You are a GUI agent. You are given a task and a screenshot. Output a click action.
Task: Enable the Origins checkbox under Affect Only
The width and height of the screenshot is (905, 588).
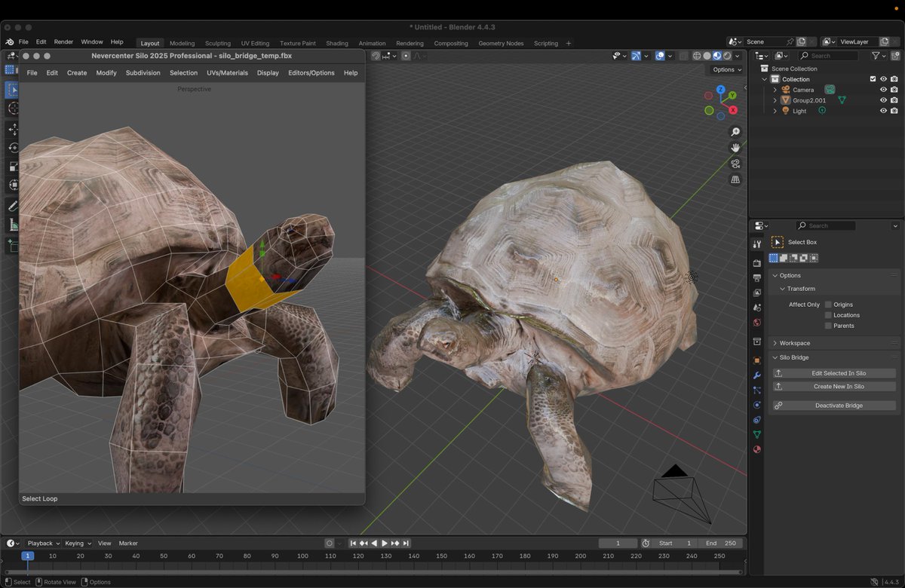tap(828, 305)
